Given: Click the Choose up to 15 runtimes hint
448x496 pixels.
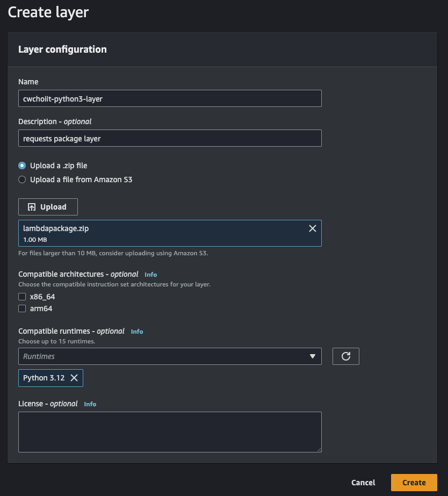Looking at the screenshot, I should coord(56,341).
